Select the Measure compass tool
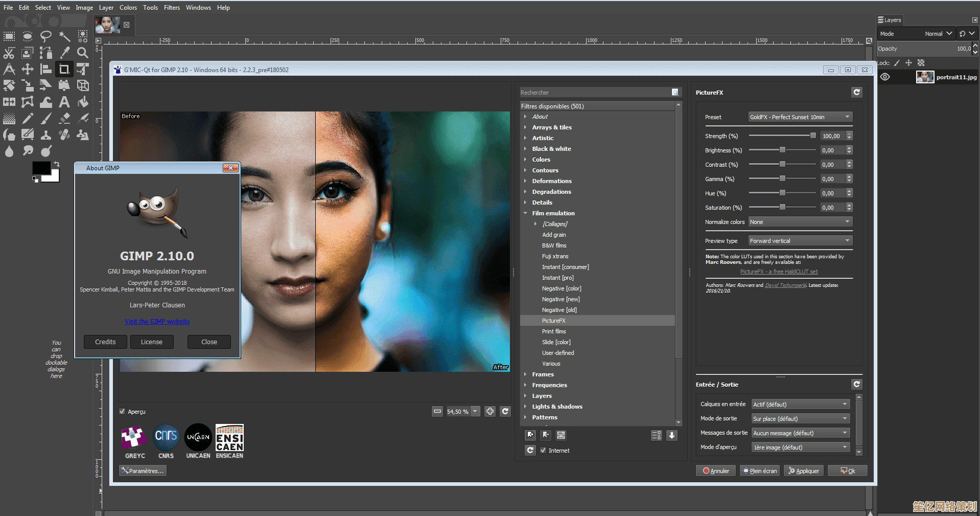980x516 pixels. 9,69
